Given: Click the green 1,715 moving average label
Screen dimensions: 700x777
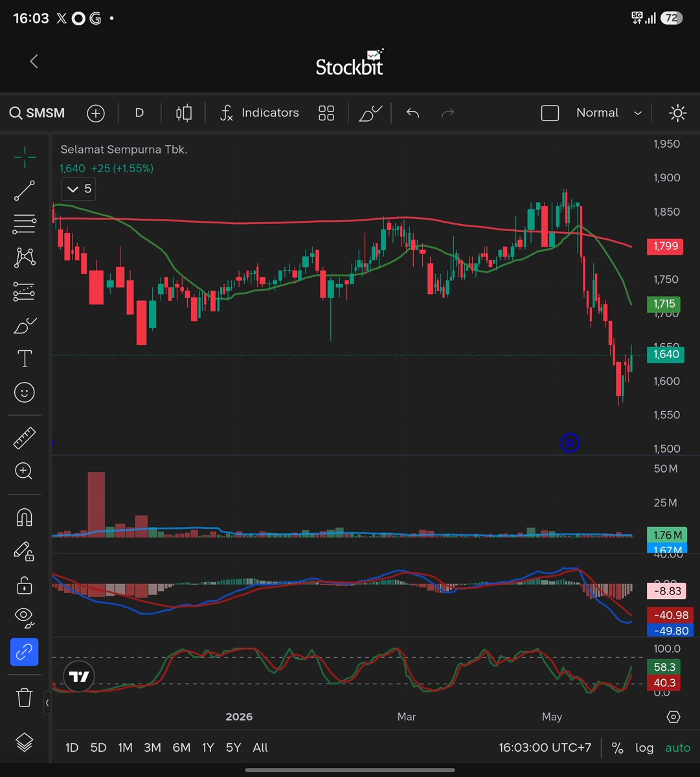Looking at the screenshot, I should tap(664, 304).
